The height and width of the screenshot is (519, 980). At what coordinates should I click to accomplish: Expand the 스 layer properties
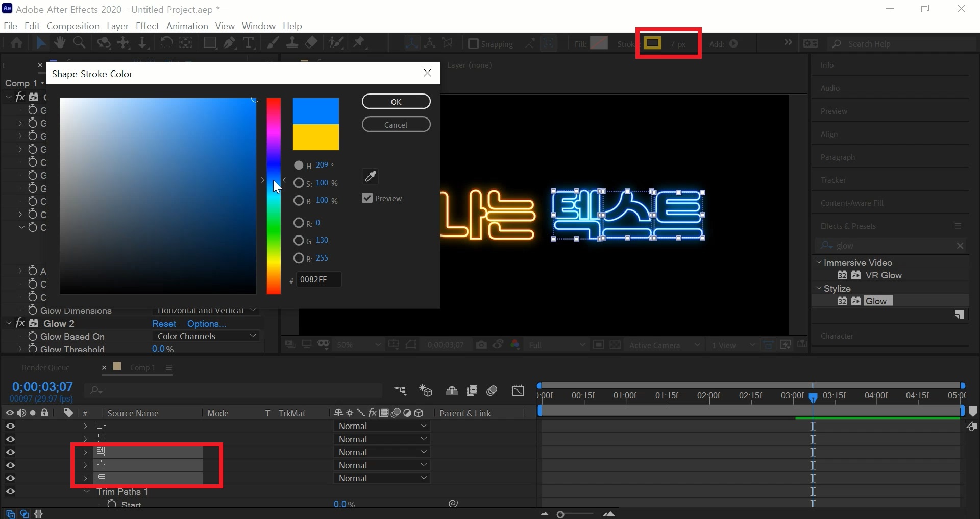click(85, 465)
